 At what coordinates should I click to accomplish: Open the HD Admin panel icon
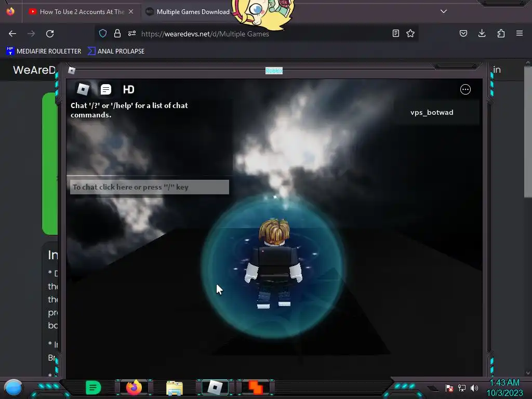click(x=129, y=89)
